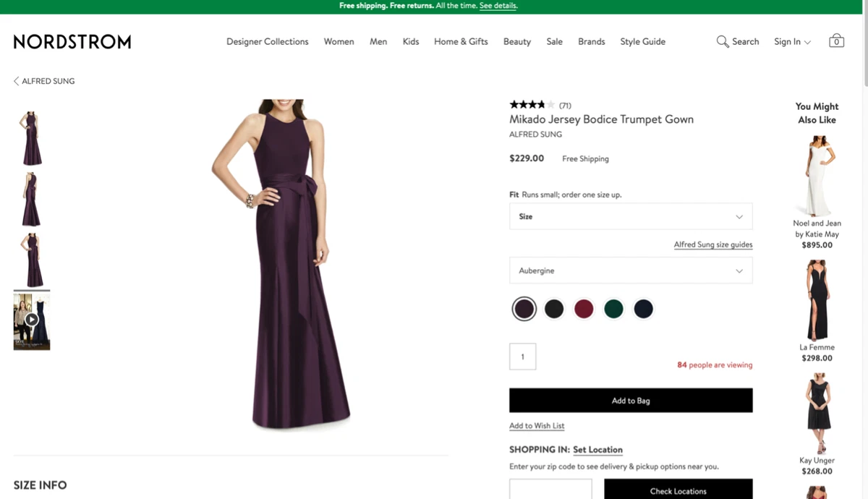Screen dimensions: 868x499
Task: Select the first dress thumbnail
Action: 32,138
